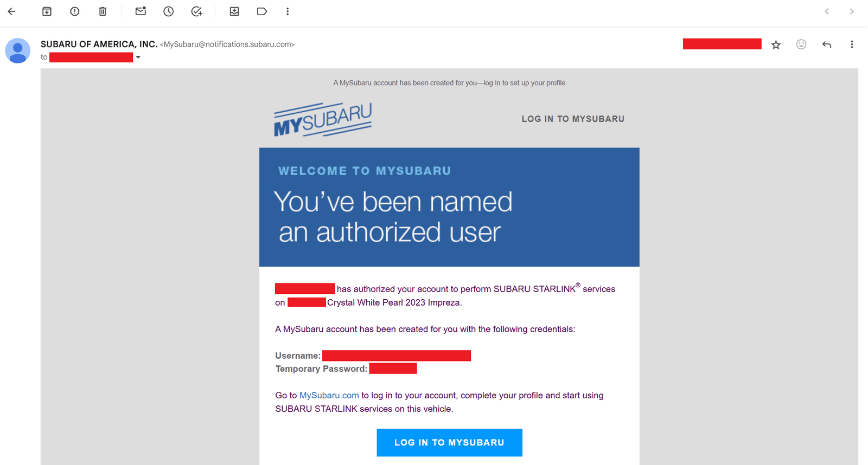The image size is (868, 465).
Task: Open the MySubaru.com link
Action: pyautogui.click(x=329, y=395)
